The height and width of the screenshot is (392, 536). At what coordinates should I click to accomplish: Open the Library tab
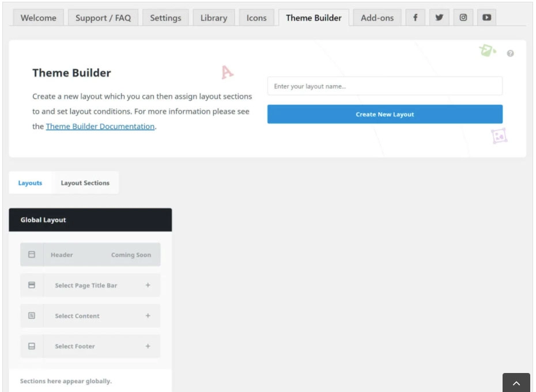click(x=214, y=18)
